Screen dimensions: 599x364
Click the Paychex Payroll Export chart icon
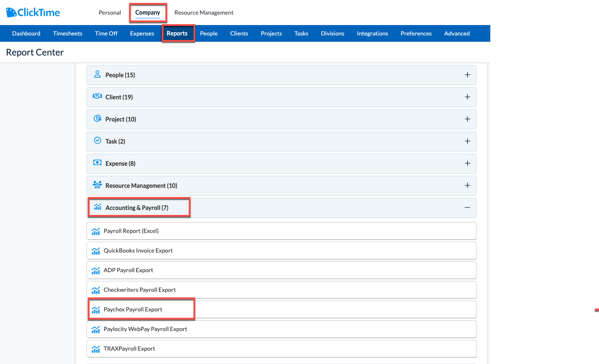click(x=96, y=310)
